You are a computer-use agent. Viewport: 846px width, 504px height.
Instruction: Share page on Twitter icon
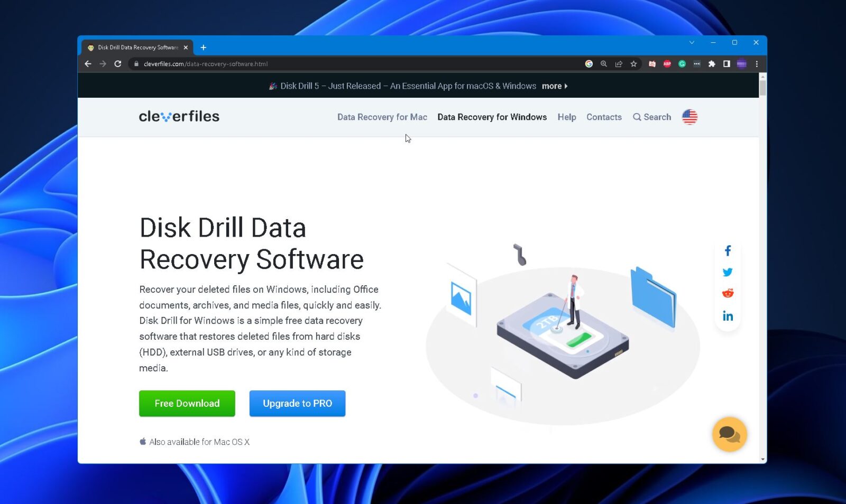click(728, 272)
